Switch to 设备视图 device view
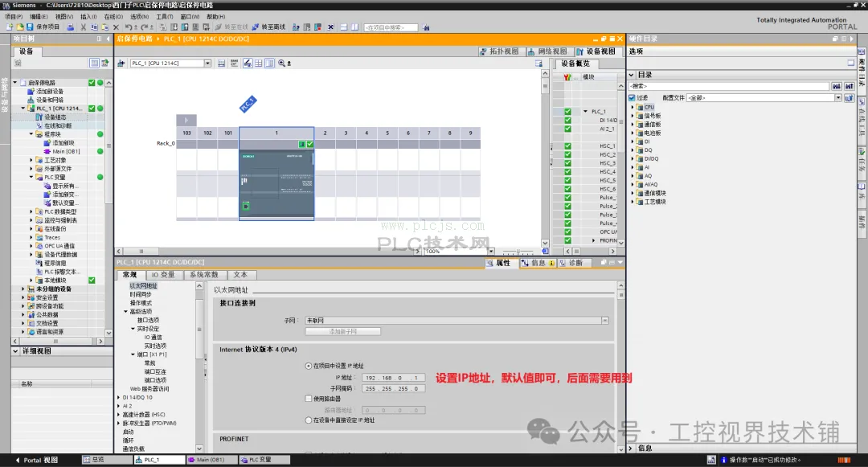This screenshot has width=868, height=467. click(x=596, y=51)
